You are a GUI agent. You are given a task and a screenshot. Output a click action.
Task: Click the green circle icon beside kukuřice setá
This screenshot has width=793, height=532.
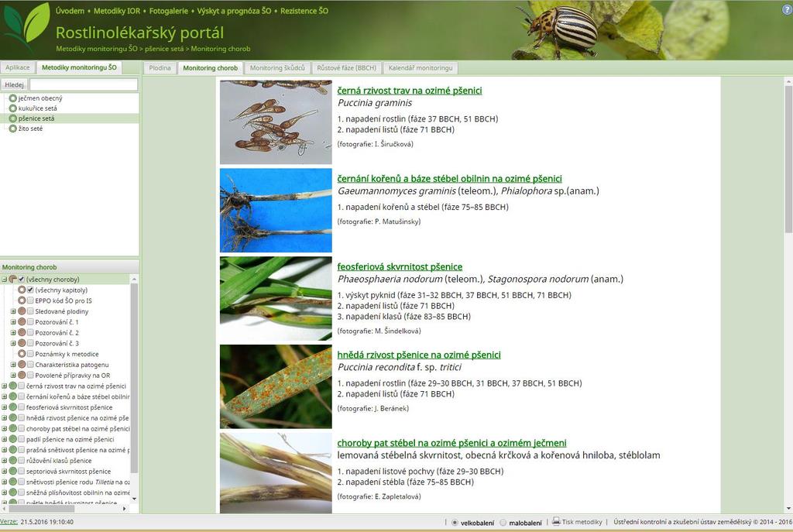tap(13, 108)
